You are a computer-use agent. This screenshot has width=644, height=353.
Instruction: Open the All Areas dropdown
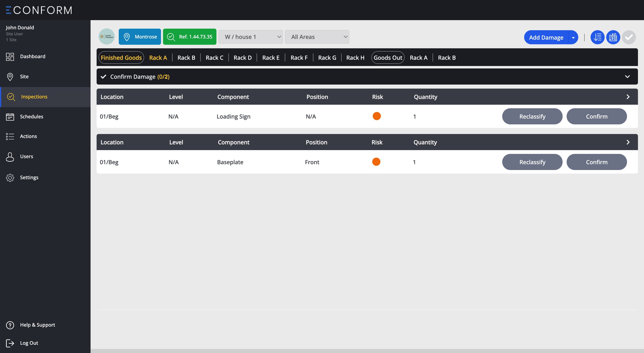[317, 37]
